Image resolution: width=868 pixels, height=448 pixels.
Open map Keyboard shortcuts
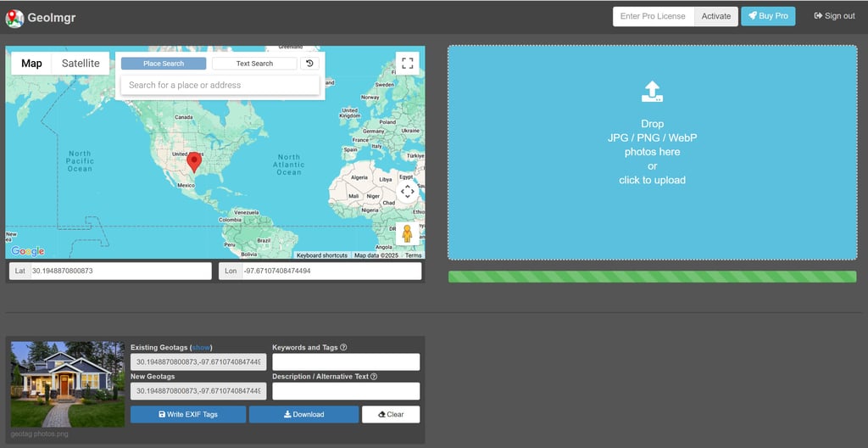322,255
